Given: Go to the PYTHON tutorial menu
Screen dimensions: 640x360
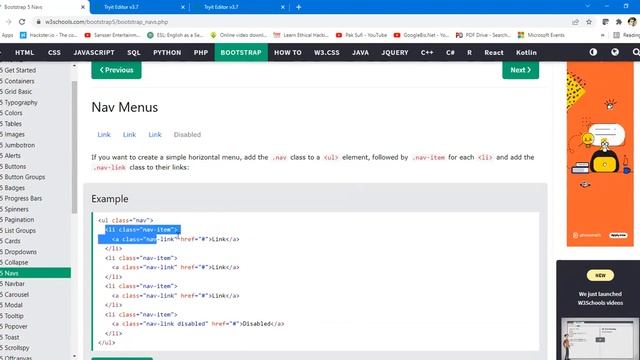Looking at the screenshot, I should pyautogui.click(x=167, y=52).
